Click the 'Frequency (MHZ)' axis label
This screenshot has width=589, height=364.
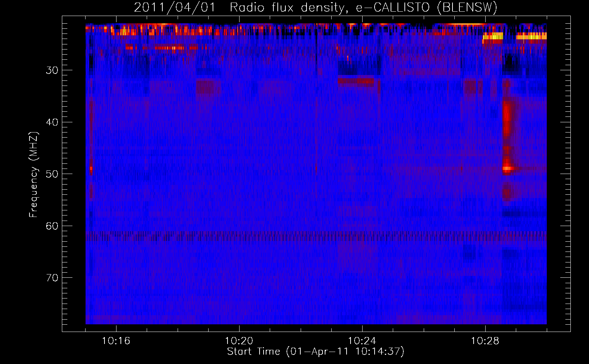coord(33,175)
